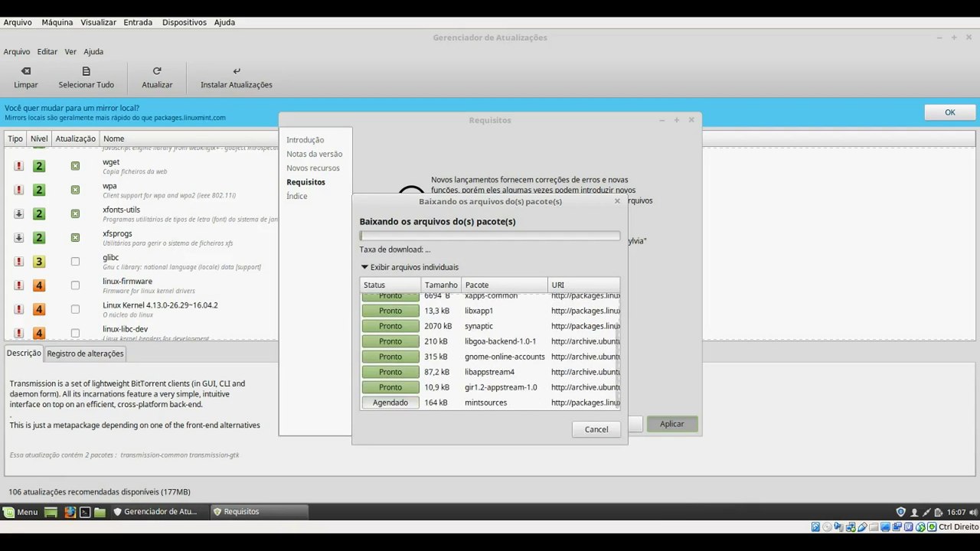Image resolution: width=980 pixels, height=551 pixels.
Task: Sort the download list by Status column
Action: (390, 285)
